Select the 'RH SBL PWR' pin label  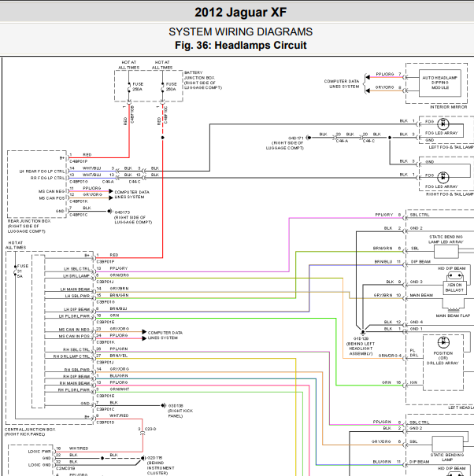(77, 370)
